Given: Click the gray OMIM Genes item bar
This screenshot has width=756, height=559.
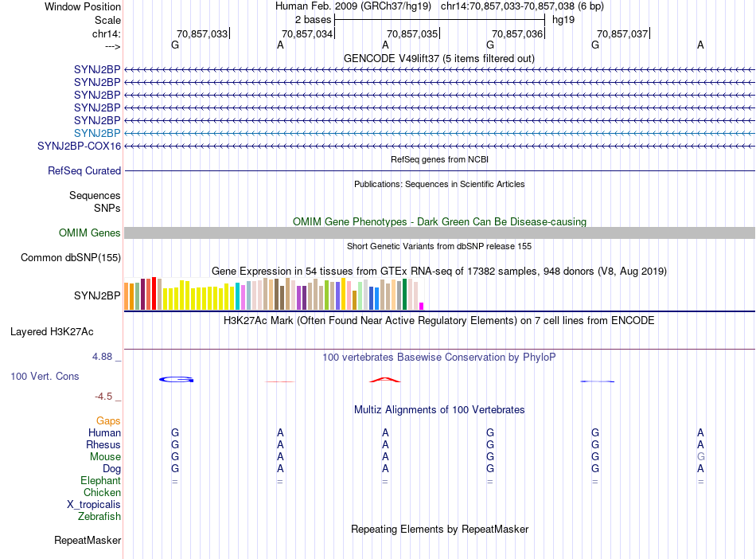Looking at the screenshot, I should coord(439,233).
